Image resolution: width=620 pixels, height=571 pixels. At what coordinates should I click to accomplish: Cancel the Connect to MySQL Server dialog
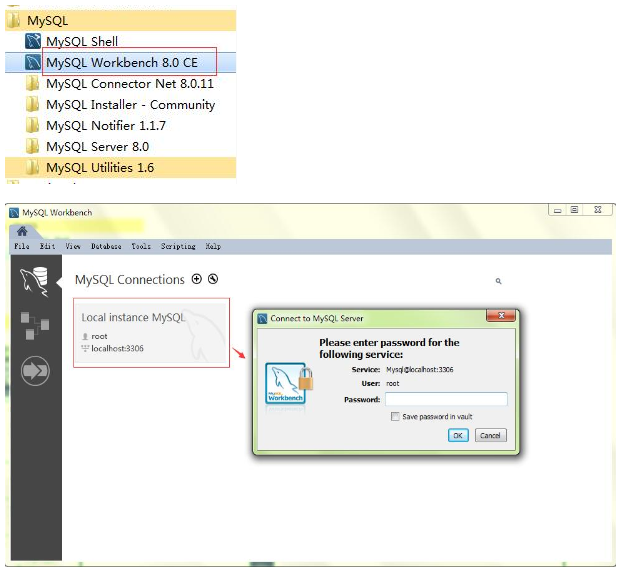[490, 435]
